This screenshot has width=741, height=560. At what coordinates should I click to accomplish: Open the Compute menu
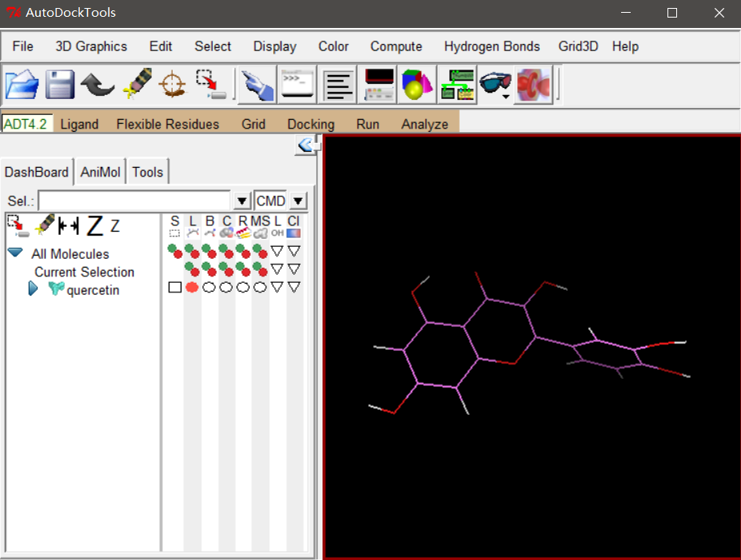click(x=396, y=46)
